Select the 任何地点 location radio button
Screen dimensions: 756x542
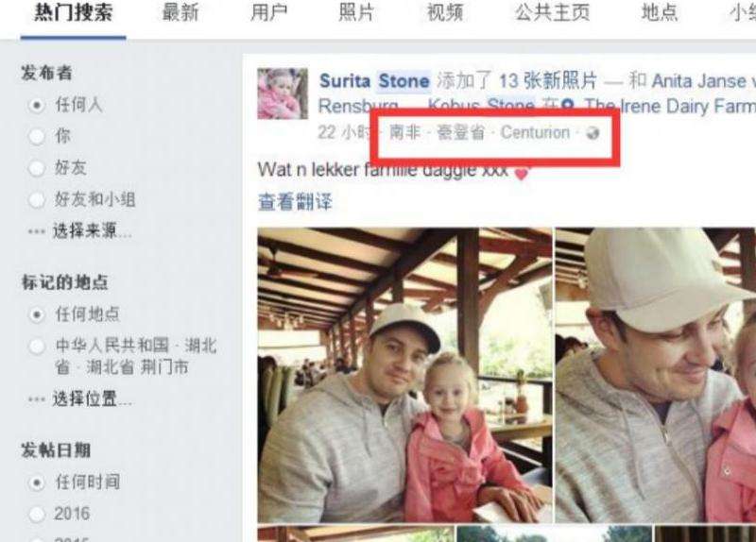[x=37, y=315]
